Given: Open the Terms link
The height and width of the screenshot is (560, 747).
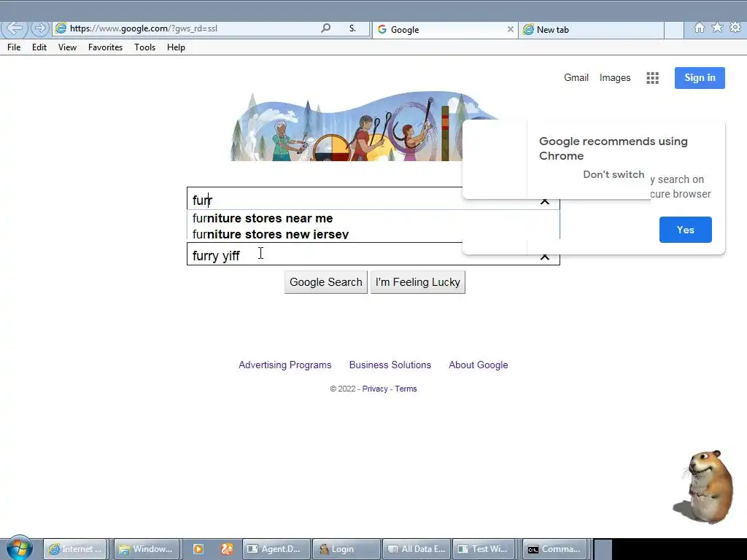Looking at the screenshot, I should click(406, 389).
